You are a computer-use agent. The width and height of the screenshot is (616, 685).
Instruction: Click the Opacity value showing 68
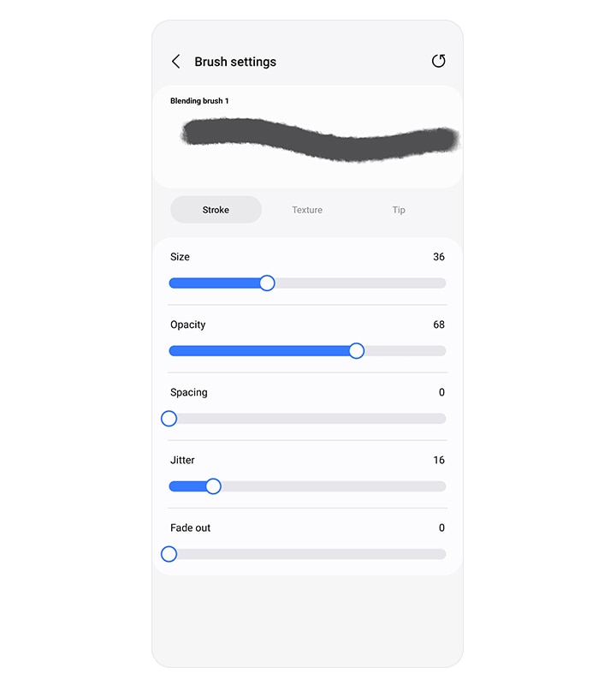coord(437,325)
